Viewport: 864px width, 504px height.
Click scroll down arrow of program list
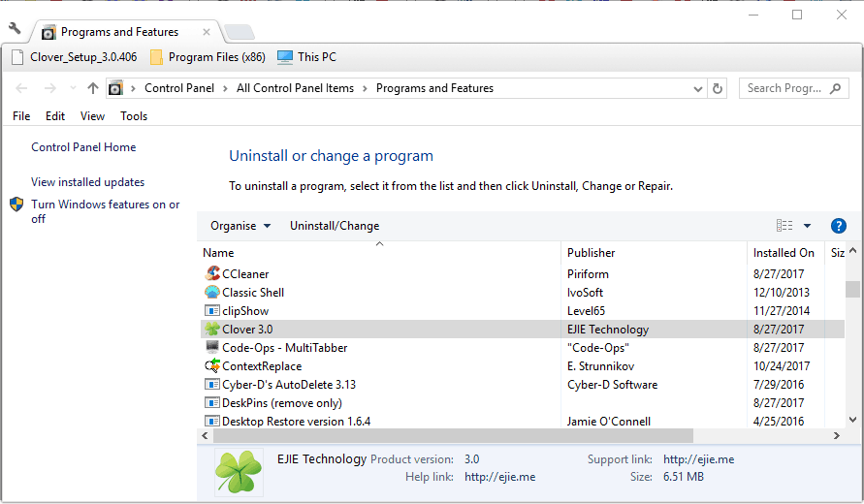click(x=853, y=420)
